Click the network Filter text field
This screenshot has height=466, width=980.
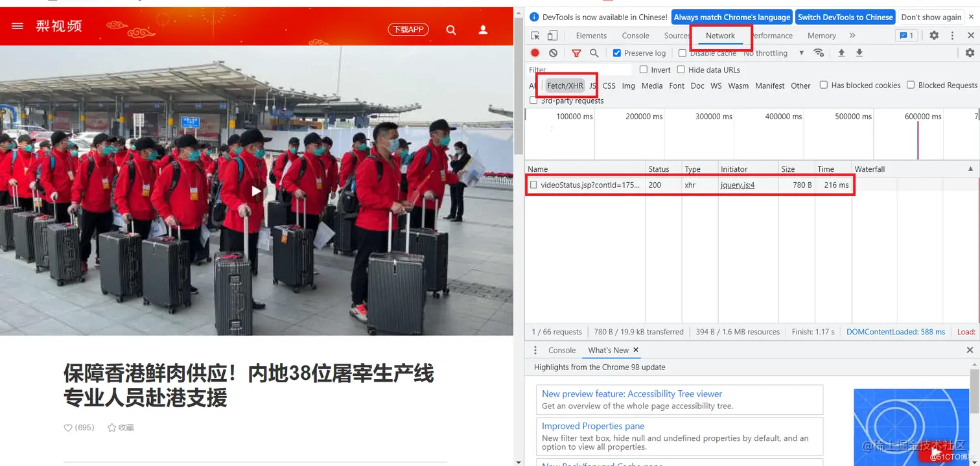click(x=579, y=69)
